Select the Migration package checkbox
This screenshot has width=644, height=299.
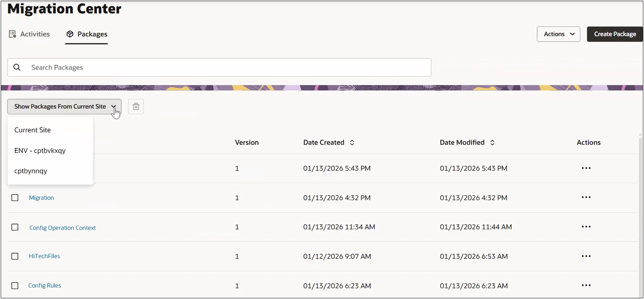pos(15,198)
